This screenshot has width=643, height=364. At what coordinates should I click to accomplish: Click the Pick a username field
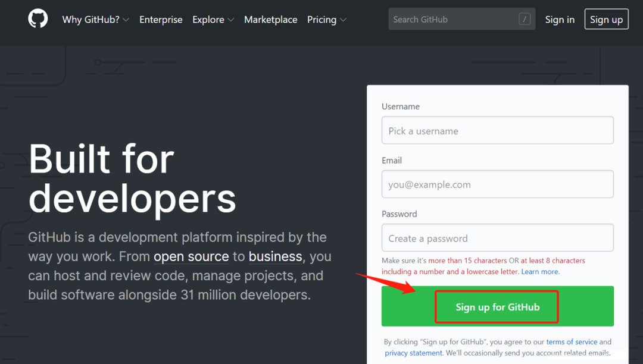pyautogui.click(x=497, y=131)
